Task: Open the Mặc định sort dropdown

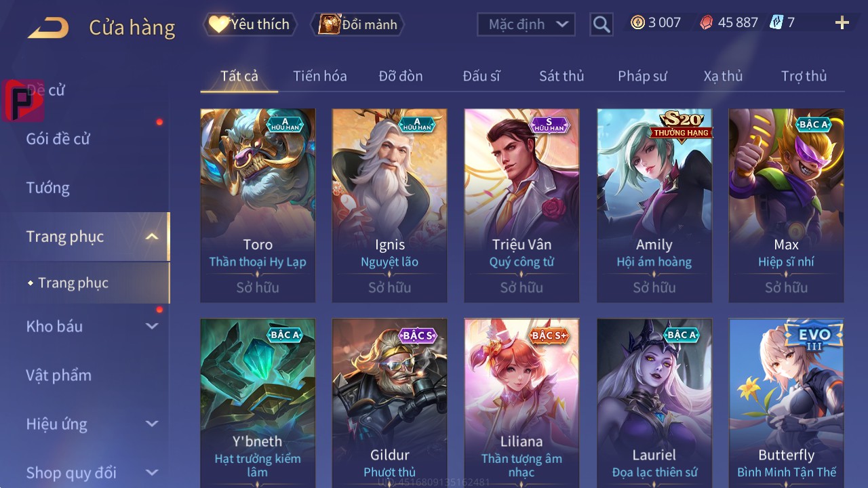Action: (526, 24)
